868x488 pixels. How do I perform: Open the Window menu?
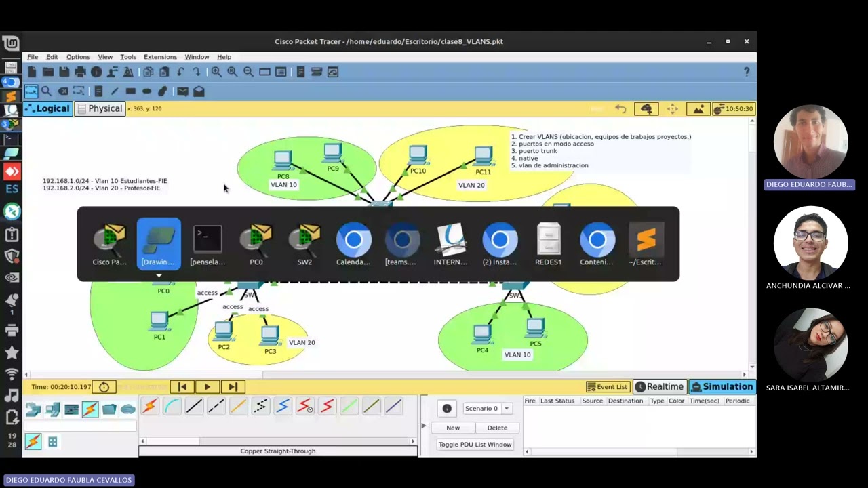point(197,57)
